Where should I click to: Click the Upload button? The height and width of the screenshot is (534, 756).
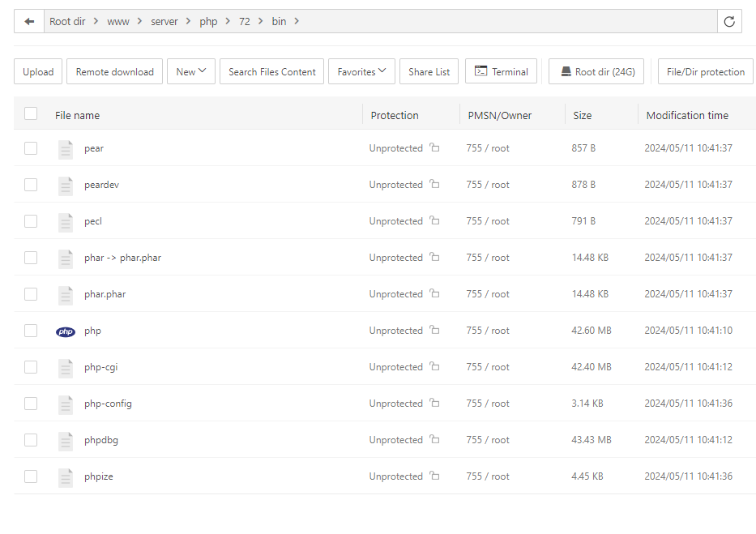point(38,72)
